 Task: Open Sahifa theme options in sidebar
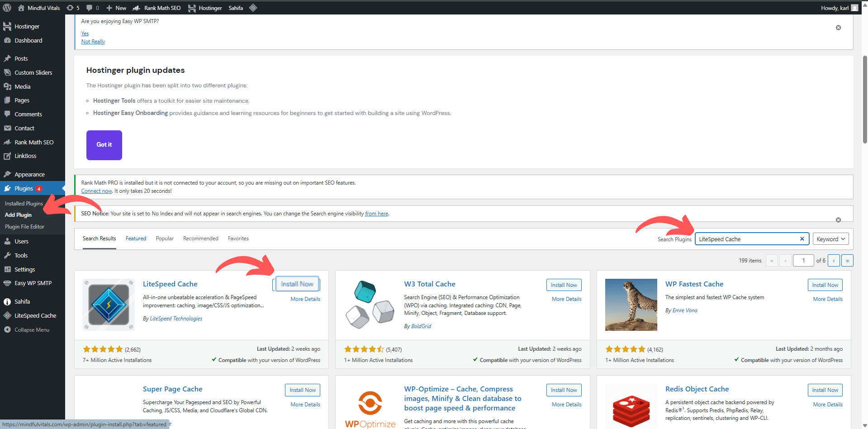(x=33, y=301)
